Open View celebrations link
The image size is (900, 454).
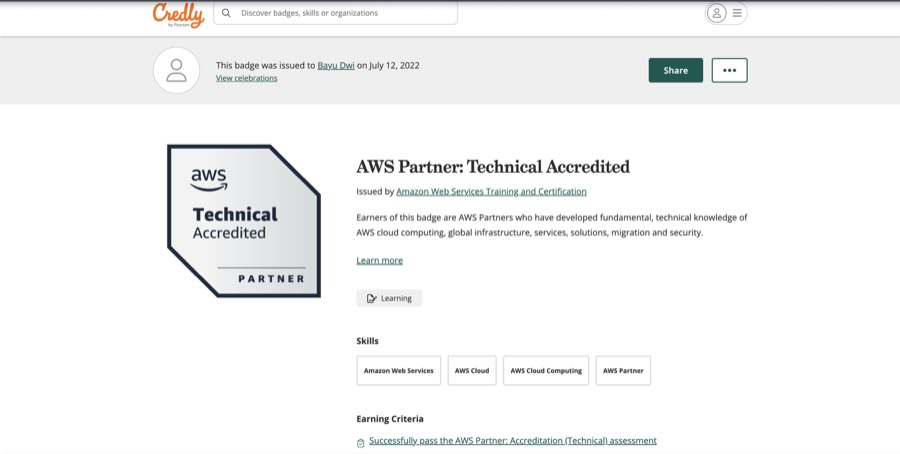(x=246, y=78)
